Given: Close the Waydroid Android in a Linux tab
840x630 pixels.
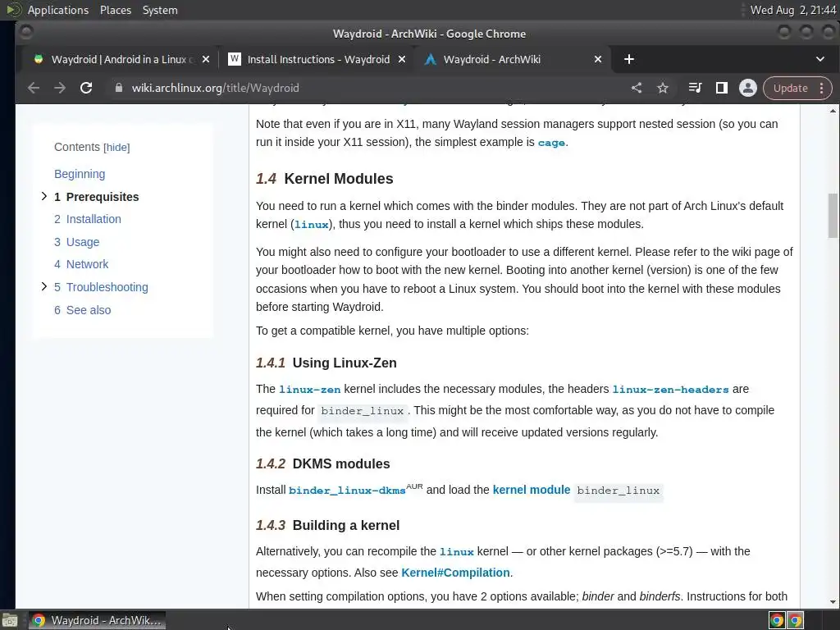Looking at the screenshot, I should point(206,59).
